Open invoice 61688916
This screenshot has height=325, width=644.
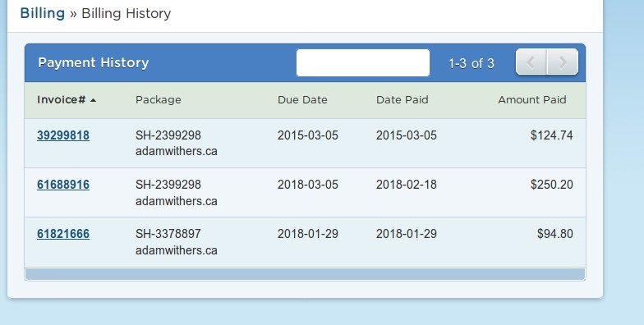[x=63, y=185]
